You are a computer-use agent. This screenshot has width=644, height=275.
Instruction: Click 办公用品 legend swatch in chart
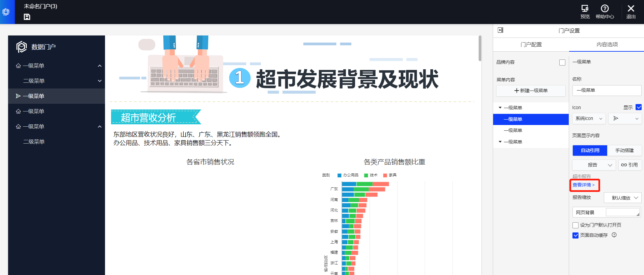(340, 175)
